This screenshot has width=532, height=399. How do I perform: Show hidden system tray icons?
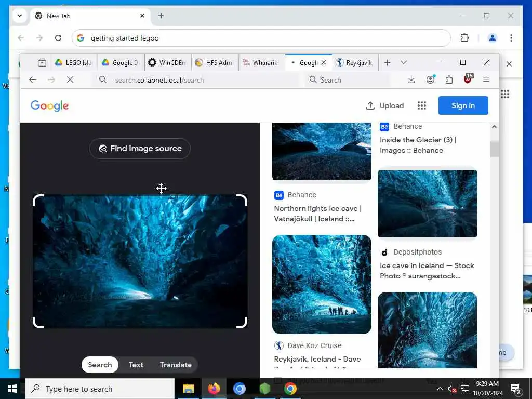440,389
